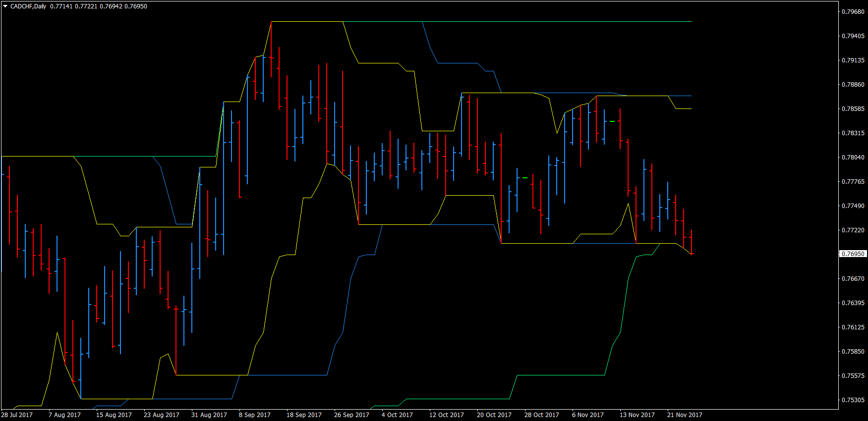Viewport: 868px width, 421px height.
Task: Click the last red bar at chart's right edge
Action: click(x=692, y=242)
